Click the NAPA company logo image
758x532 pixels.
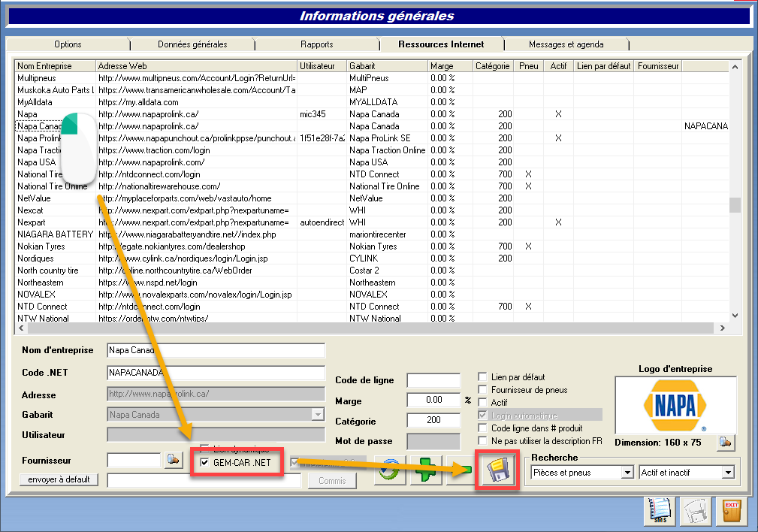pyautogui.click(x=675, y=405)
